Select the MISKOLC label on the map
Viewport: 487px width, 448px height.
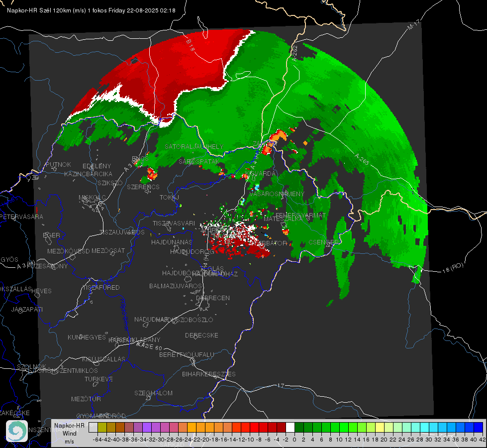pyautogui.click(x=92, y=198)
